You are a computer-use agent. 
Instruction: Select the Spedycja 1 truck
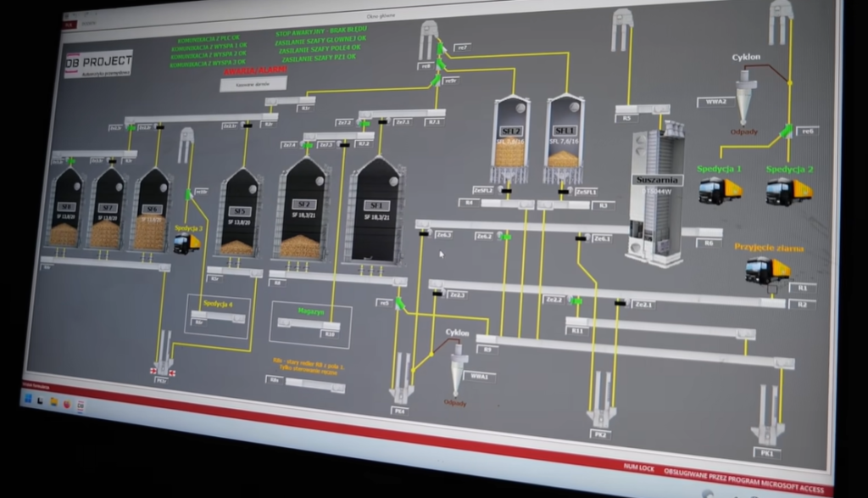[720, 191]
